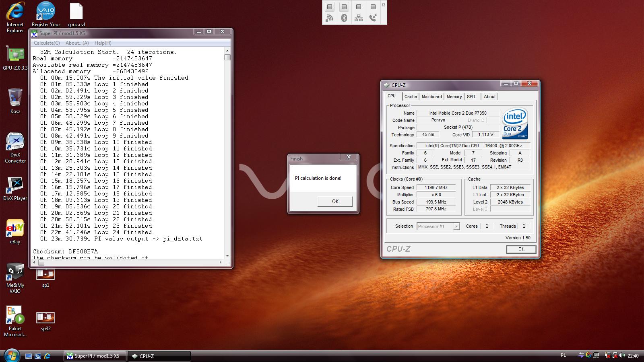Click the Bus Speed 199.5 MHz value

(436, 202)
